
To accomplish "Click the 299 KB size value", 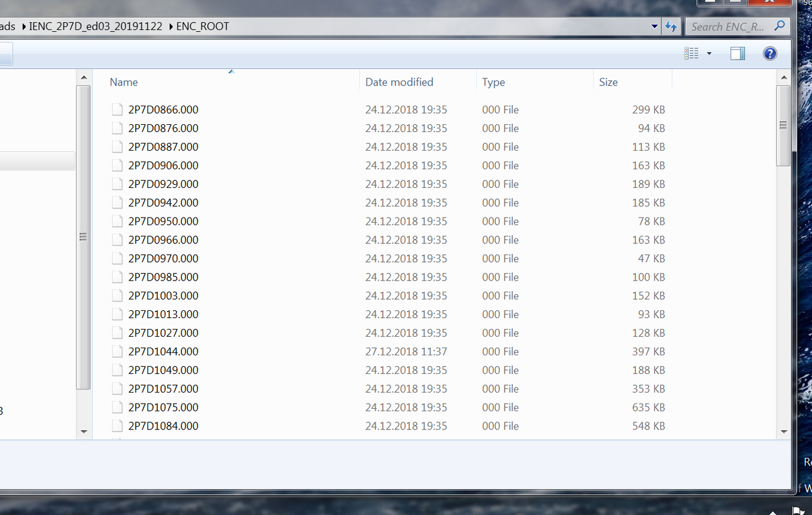I will 649,109.
